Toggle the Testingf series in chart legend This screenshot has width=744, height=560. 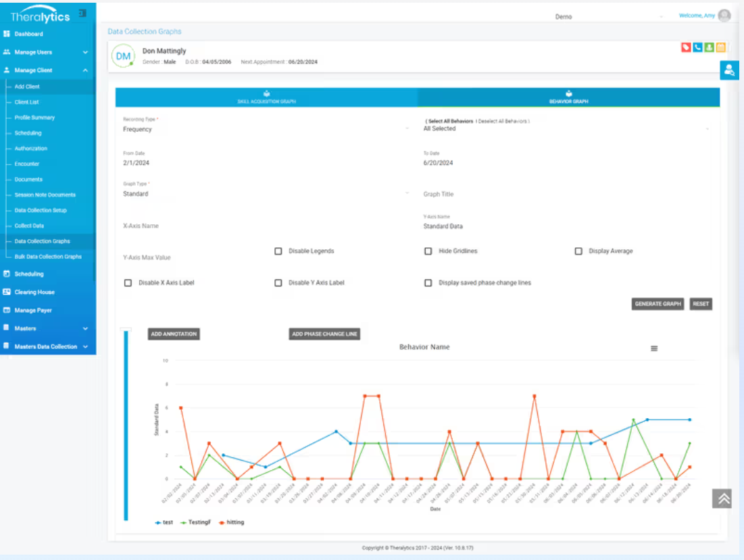click(x=195, y=522)
